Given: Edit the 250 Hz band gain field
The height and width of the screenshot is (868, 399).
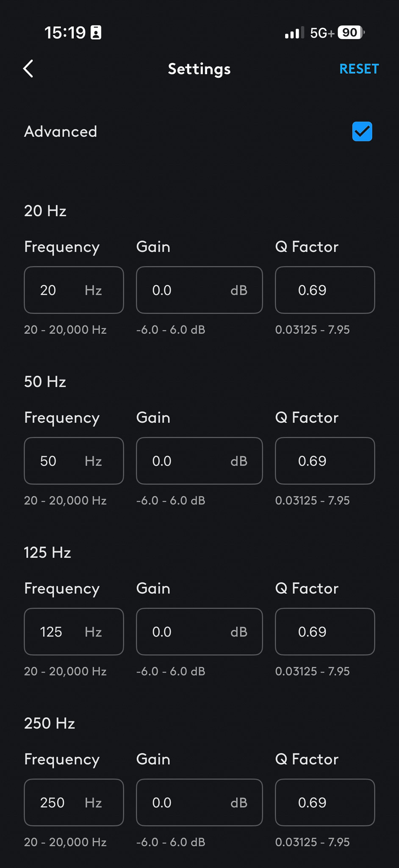Looking at the screenshot, I should point(199,803).
